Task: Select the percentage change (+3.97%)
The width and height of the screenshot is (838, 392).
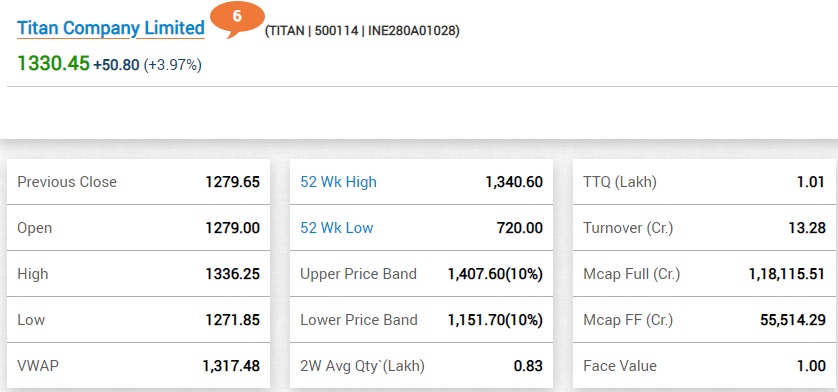Action: [173, 65]
